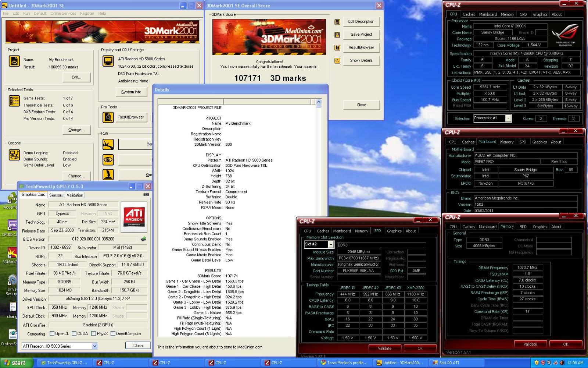Click the GPU-Z screenshot camera icon

point(146,194)
